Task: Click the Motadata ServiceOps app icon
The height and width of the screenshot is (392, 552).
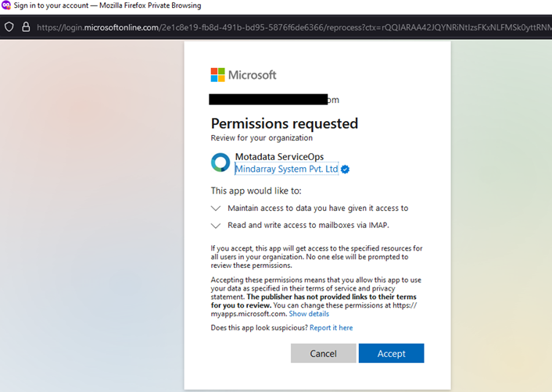Action: [x=220, y=162]
